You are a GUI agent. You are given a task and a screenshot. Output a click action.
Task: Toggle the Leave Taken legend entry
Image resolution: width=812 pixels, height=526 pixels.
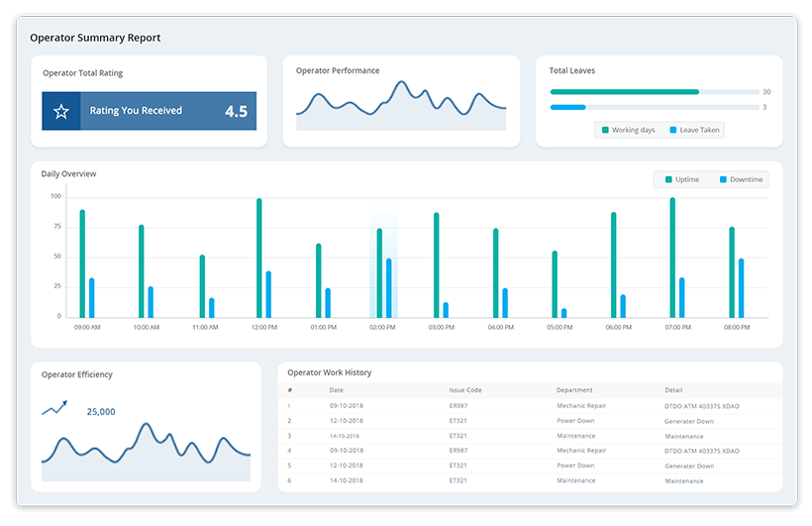[x=694, y=130]
